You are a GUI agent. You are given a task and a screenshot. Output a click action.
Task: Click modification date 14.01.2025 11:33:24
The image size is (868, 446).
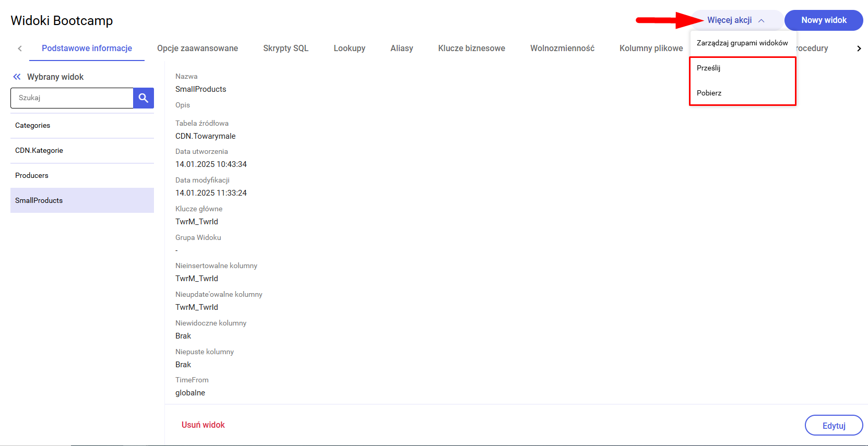point(211,193)
